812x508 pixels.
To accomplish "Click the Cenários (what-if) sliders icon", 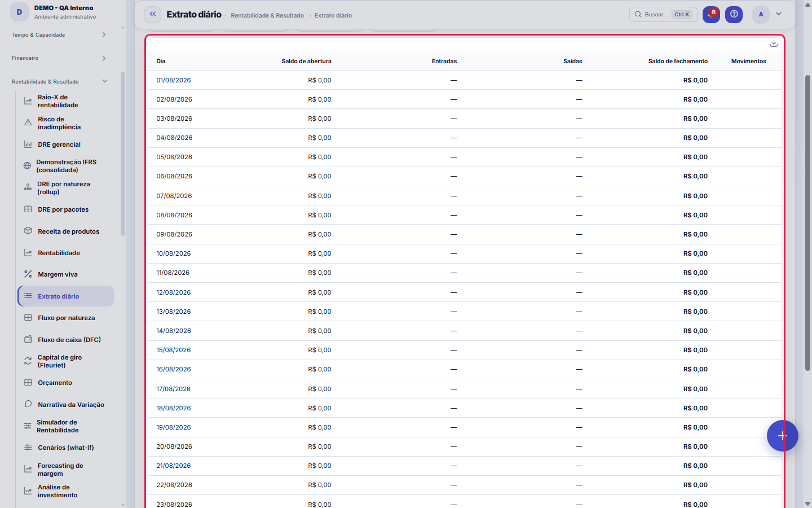I will 28,448.
